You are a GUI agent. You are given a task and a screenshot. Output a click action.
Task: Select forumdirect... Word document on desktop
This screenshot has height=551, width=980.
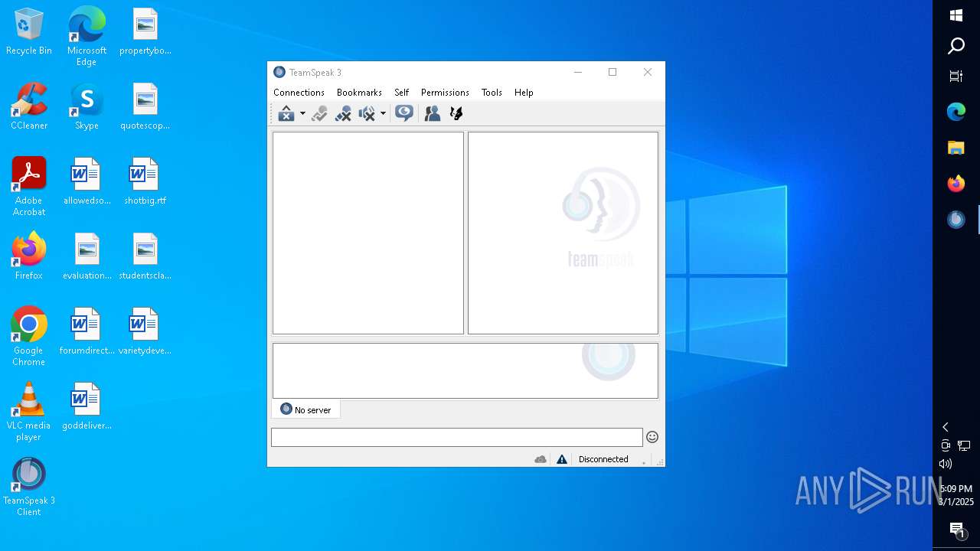point(87,331)
